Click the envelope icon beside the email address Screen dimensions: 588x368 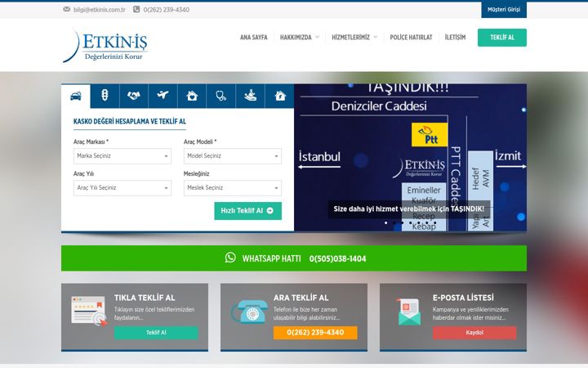coord(67,9)
